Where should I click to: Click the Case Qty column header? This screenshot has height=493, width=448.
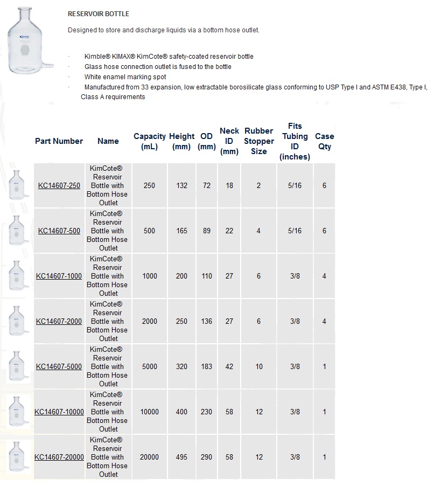point(325,142)
